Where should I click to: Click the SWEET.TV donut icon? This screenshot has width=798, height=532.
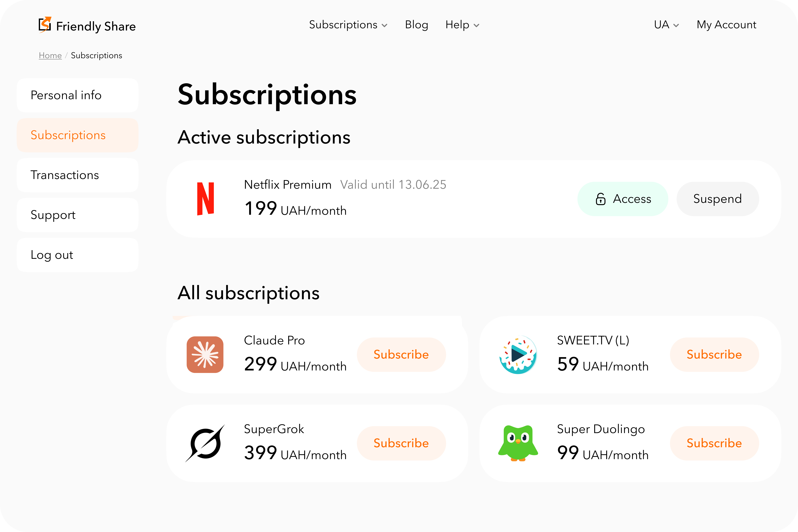(518, 355)
